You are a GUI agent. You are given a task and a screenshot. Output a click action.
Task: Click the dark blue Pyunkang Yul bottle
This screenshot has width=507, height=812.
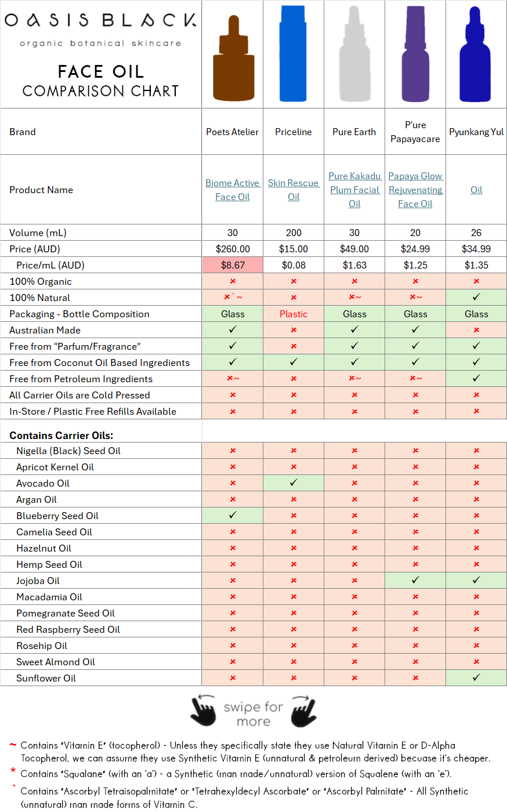point(475,54)
